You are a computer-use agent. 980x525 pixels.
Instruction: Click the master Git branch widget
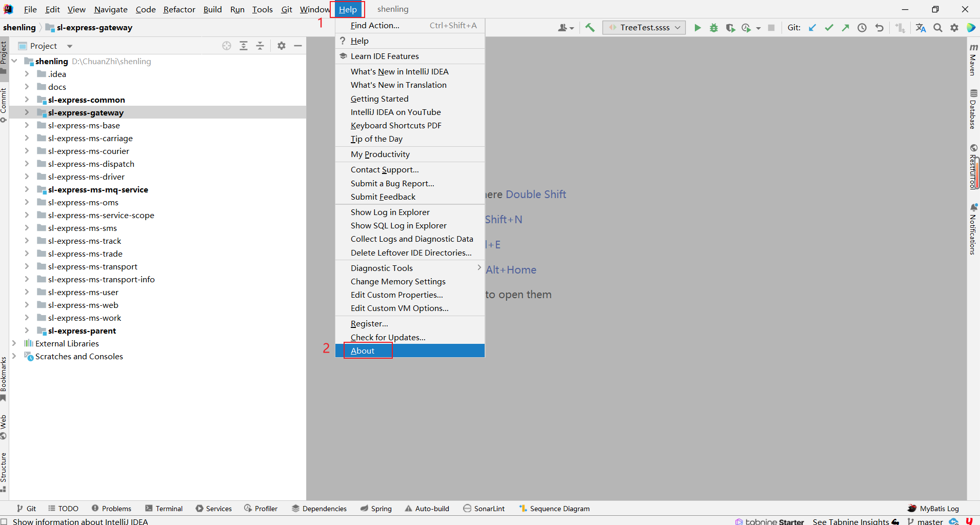pyautogui.click(x=925, y=521)
